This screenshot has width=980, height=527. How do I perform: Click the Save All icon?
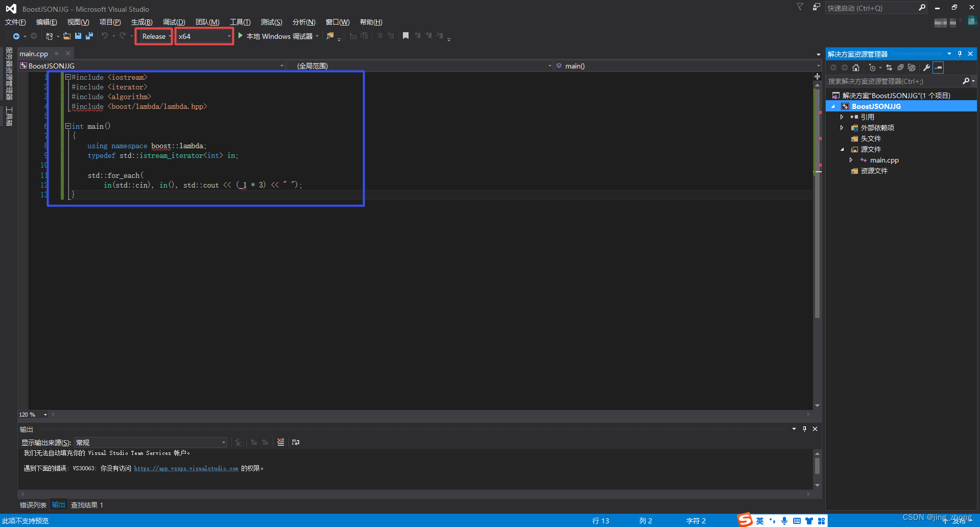(x=89, y=36)
